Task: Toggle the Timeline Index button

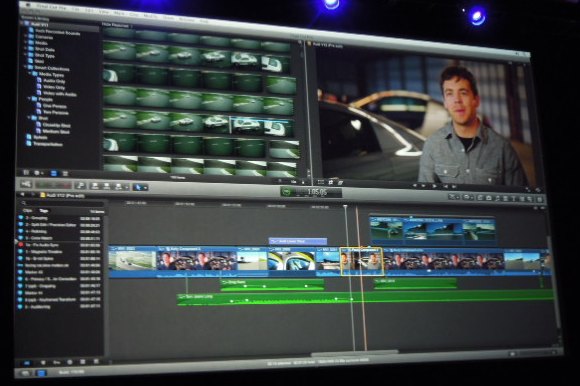Action: 41,373
